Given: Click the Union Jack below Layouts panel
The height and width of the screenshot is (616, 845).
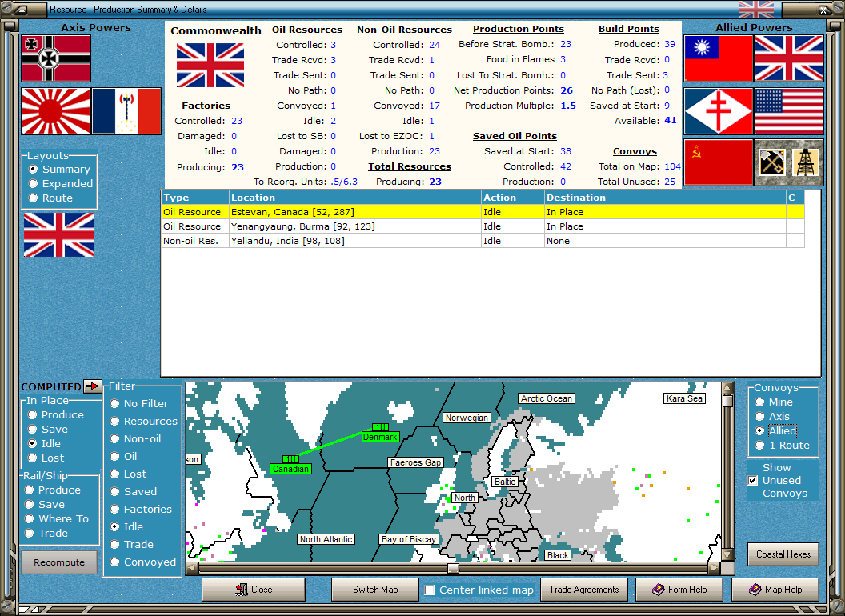Looking at the screenshot, I should (x=59, y=234).
